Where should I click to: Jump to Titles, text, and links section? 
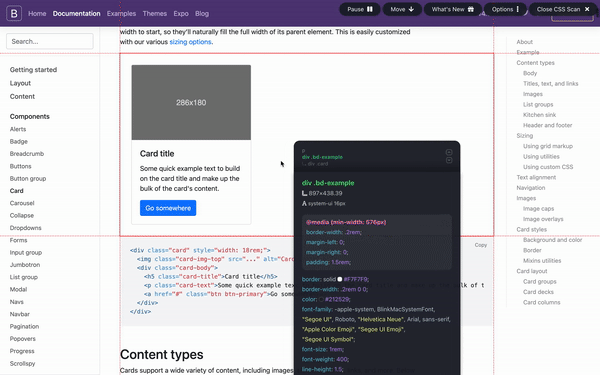click(x=551, y=83)
